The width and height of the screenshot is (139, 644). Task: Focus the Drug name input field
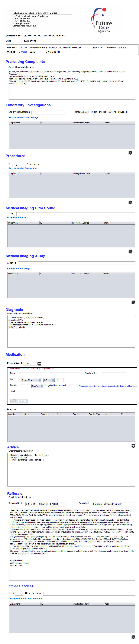pyautogui.click(x=51, y=374)
